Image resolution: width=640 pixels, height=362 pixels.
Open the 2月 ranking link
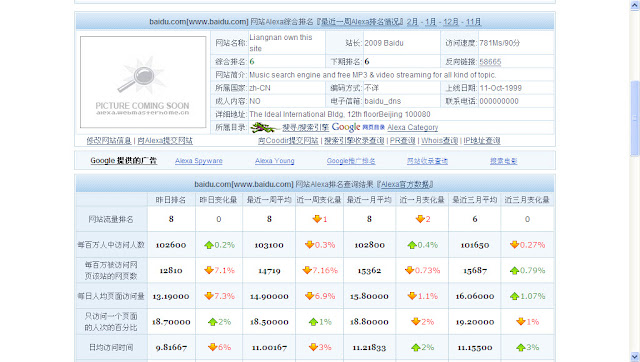pyautogui.click(x=412, y=22)
